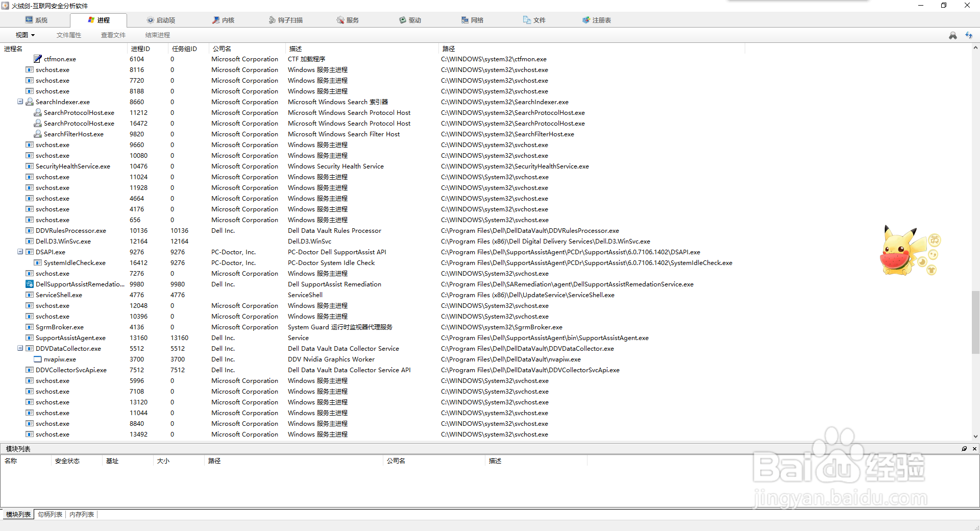Select svchost.exe row with PID 8116

(x=373, y=69)
